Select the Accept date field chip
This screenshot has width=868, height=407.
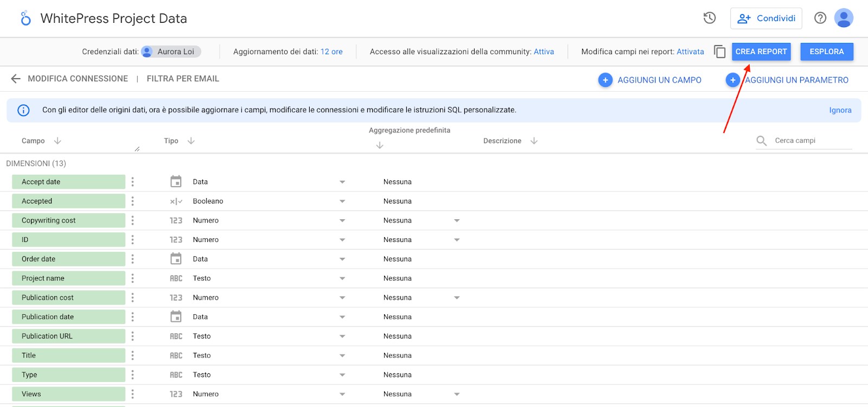click(x=68, y=182)
